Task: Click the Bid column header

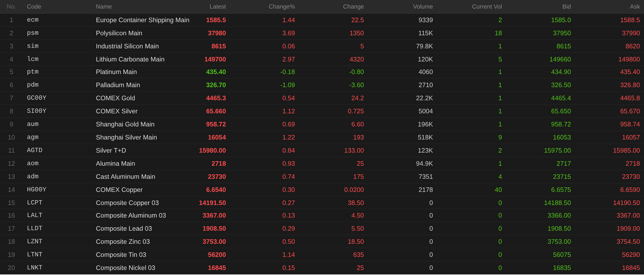Action: coord(567,7)
